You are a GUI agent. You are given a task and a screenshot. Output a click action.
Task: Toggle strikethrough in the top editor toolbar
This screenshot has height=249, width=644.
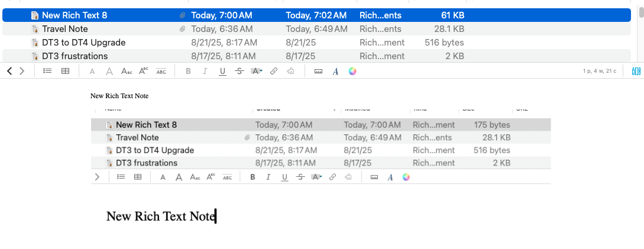pos(239,71)
